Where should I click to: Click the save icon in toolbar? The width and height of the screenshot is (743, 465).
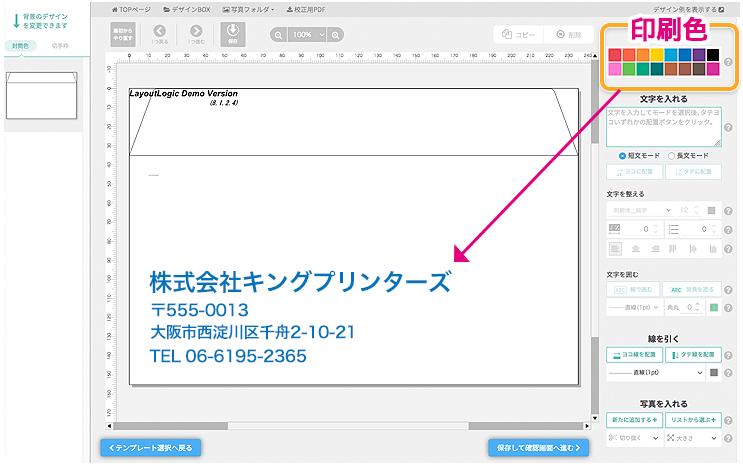tap(231, 36)
